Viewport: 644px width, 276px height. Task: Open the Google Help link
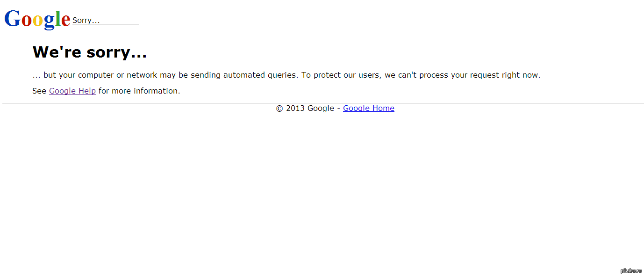click(x=72, y=91)
